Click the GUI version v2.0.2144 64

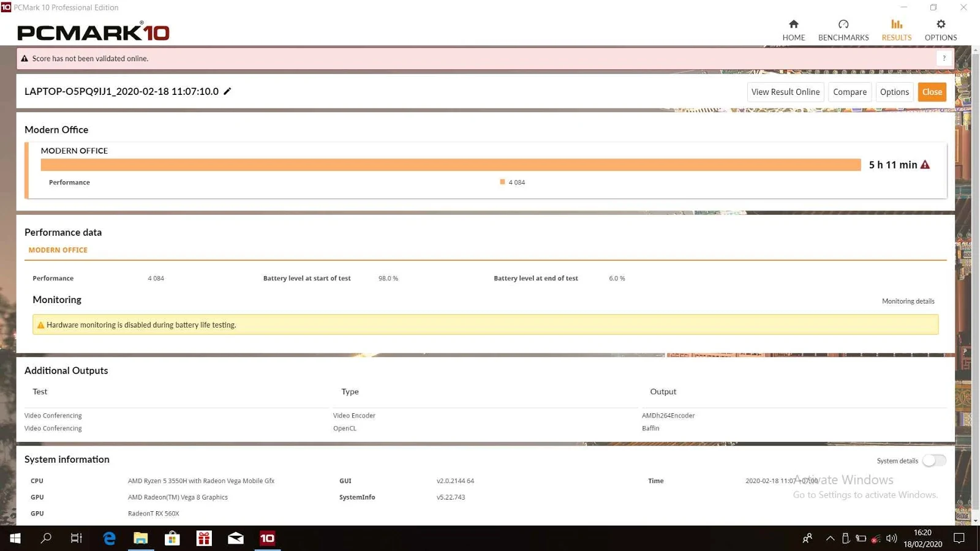click(455, 481)
